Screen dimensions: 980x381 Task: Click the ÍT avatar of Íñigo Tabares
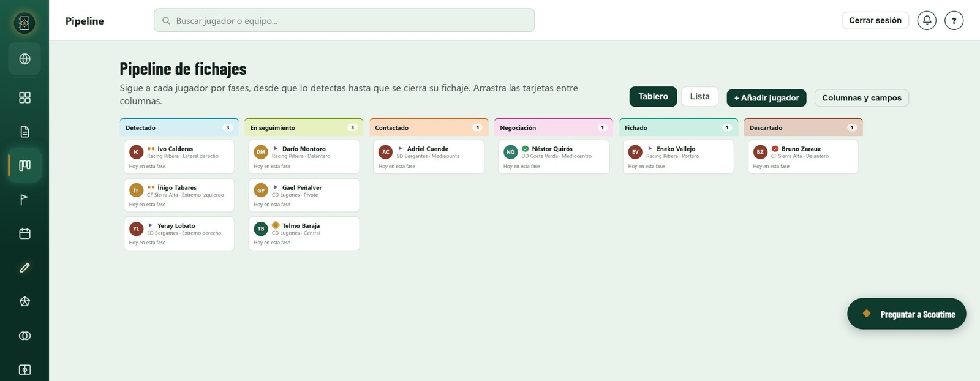pos(136,190)
